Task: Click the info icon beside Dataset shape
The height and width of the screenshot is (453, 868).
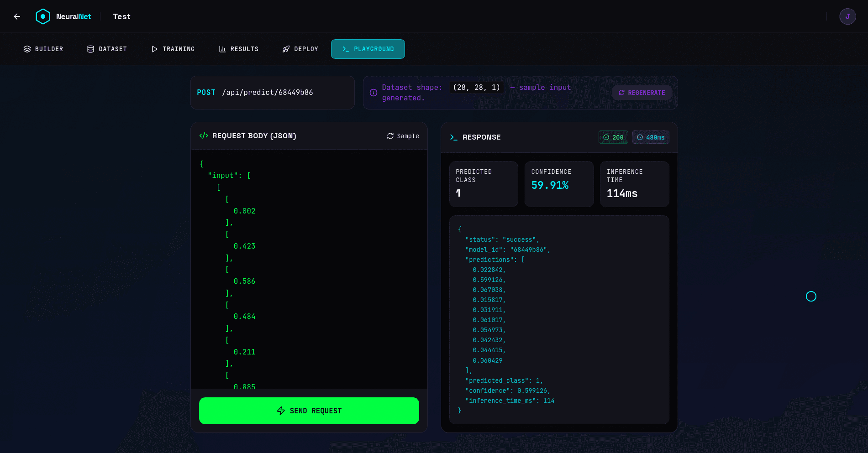Action: pos(374,93)
